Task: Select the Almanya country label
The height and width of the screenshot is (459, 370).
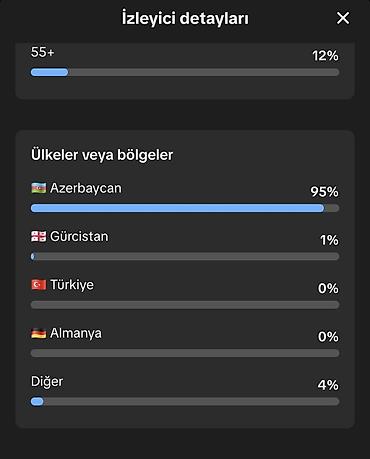Action: click(x=76, y=333)
